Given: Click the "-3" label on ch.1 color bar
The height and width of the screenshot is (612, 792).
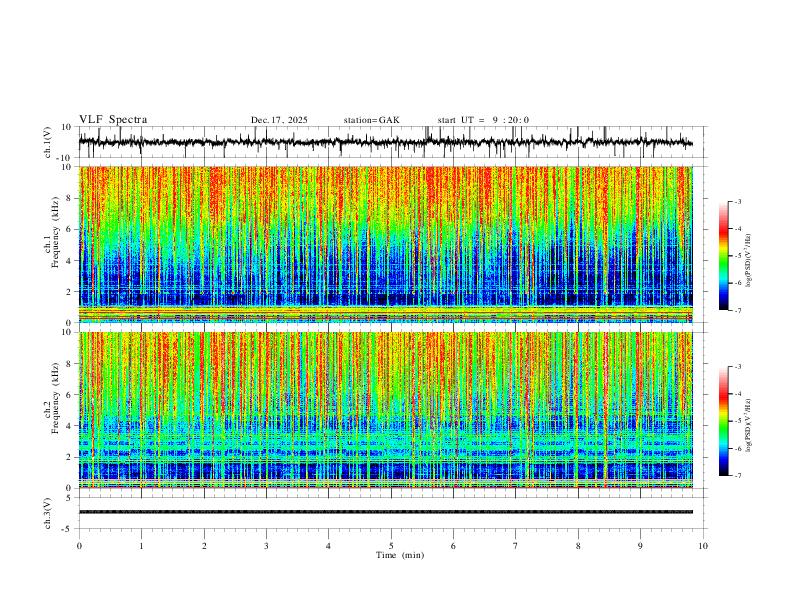Looking at the screenshot, I should (738, 201).
